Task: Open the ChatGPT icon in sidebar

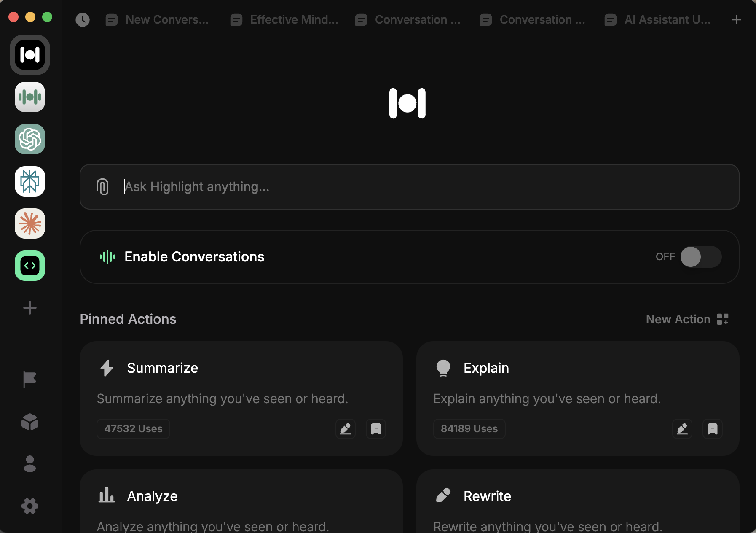Action: (30, 139)
